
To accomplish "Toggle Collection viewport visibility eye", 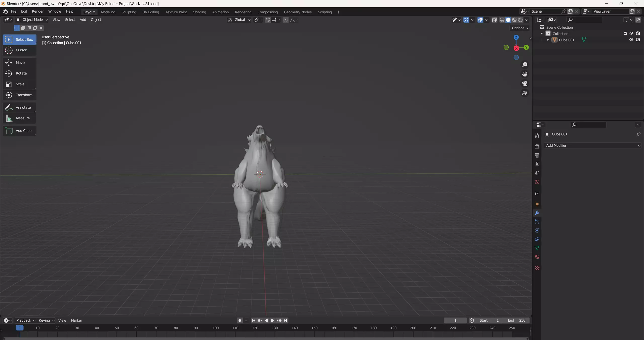I will [x=631, y=33].
